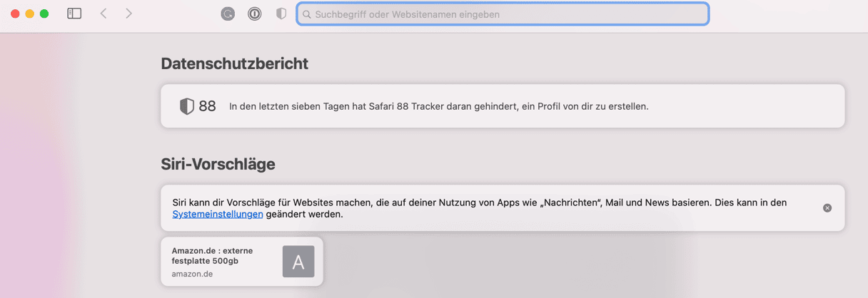Screen dimensions: 868x298
Task: Open the Amazon.de externe festplatte suggestion
Action: pos(242,262)
